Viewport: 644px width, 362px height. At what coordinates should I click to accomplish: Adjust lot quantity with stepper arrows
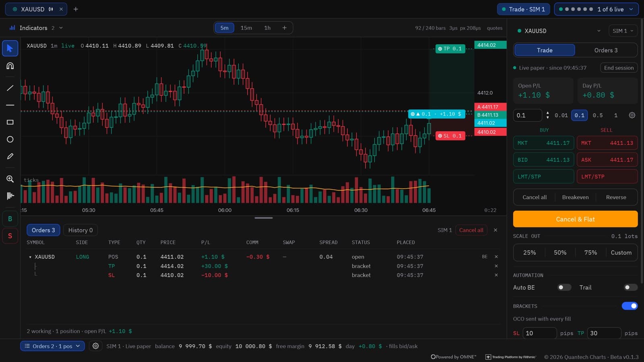(547, 115)
